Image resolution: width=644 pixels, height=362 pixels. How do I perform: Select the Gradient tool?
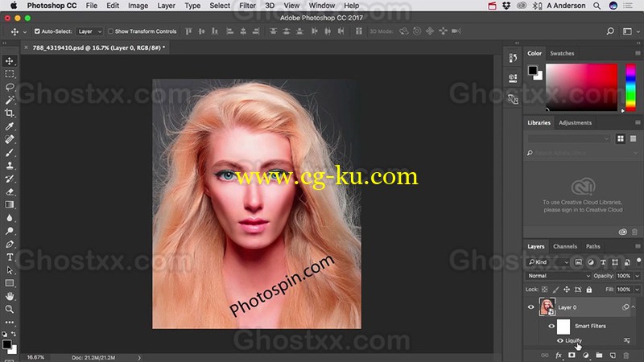(10, 205)
